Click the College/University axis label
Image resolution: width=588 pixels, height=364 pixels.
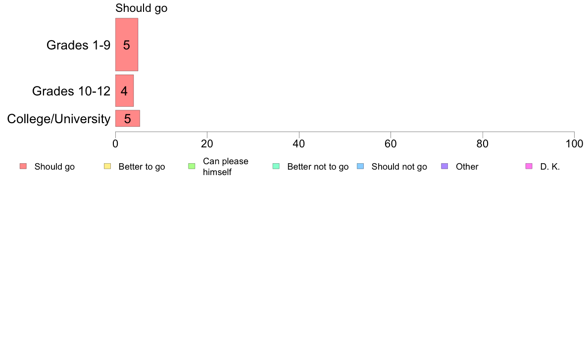59,119
